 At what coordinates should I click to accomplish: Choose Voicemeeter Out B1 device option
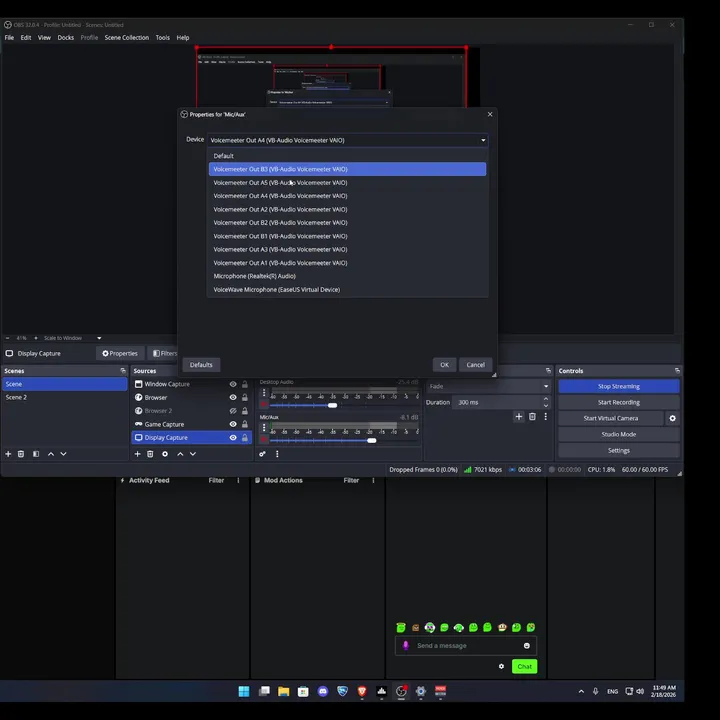coord(347,236)
